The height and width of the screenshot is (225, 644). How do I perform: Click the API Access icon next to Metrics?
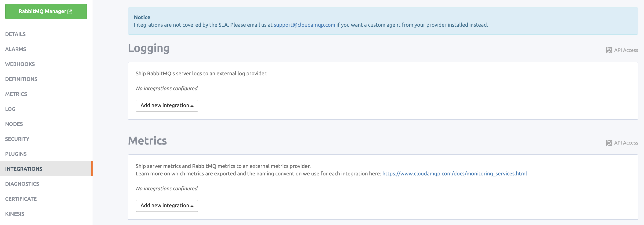click(x=609, y=143)
